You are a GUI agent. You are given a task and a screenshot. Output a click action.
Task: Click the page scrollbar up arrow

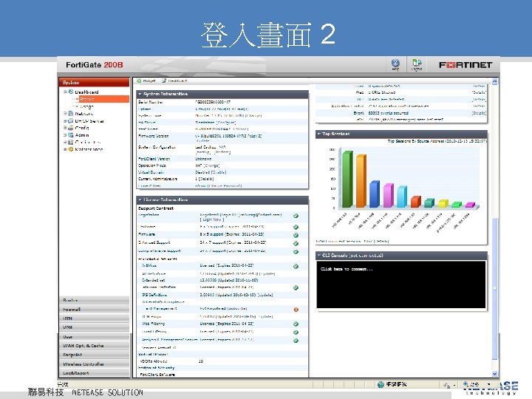(494, 81)
